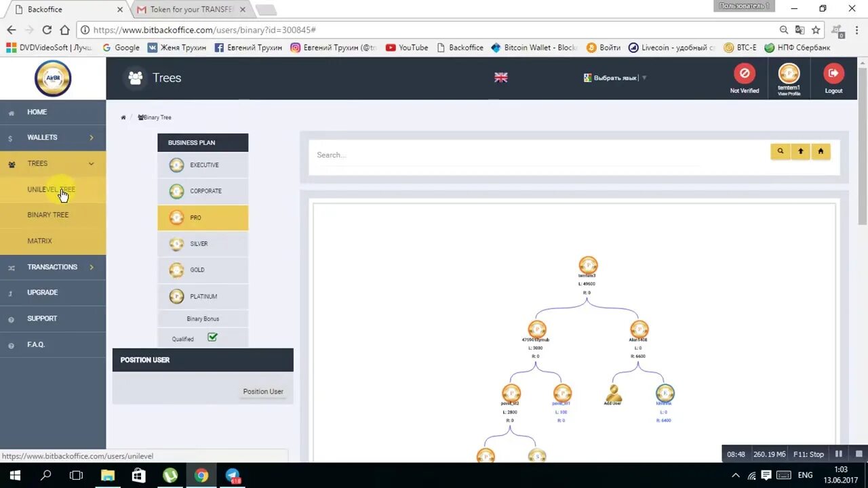Click the up-arrow button beside search
868x488 pixels.
(x=800, y=151)
